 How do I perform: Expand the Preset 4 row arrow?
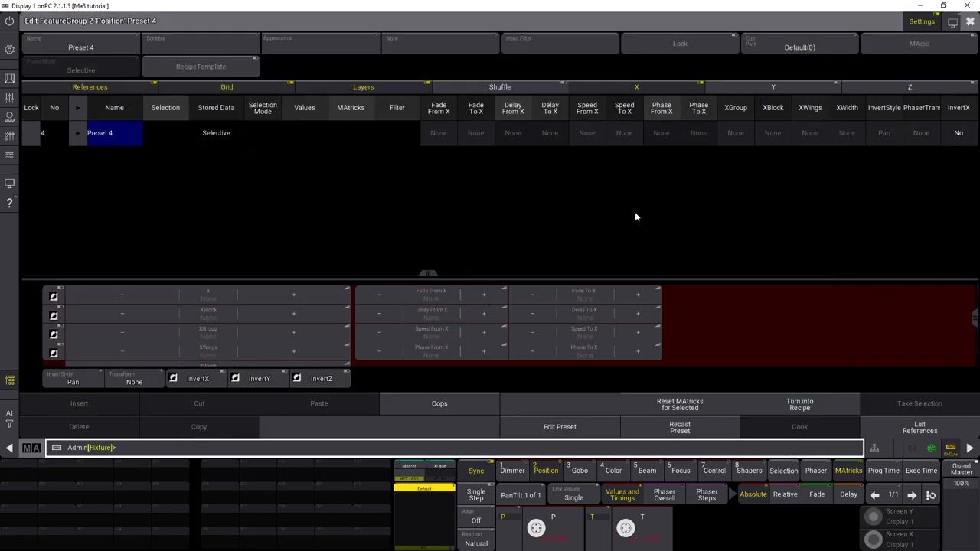click(x=77, y=133)
